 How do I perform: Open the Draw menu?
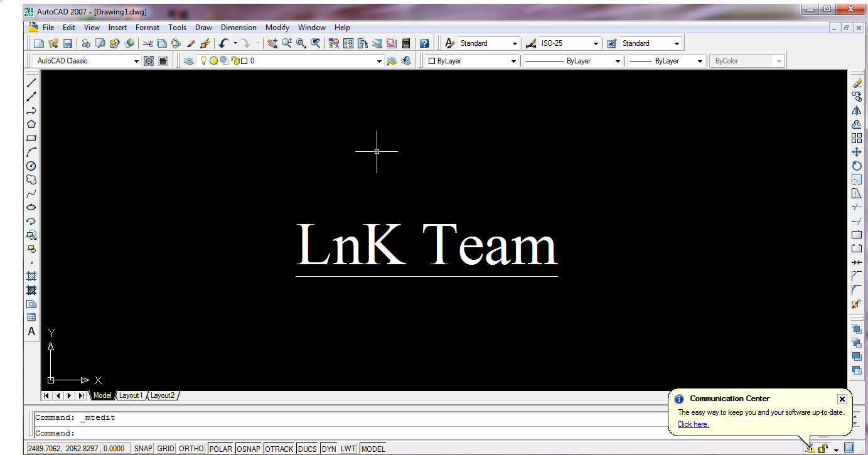pyautogui.click(x=203, y=27)
